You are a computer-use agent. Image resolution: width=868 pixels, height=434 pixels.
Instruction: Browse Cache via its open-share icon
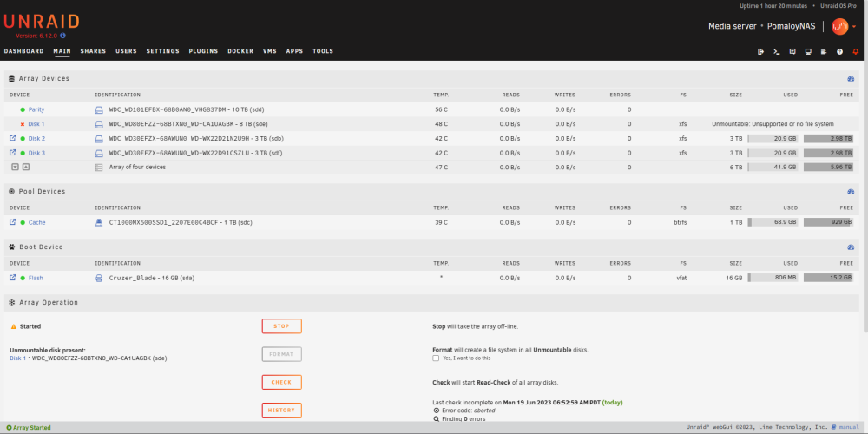[x=13, y=222]
